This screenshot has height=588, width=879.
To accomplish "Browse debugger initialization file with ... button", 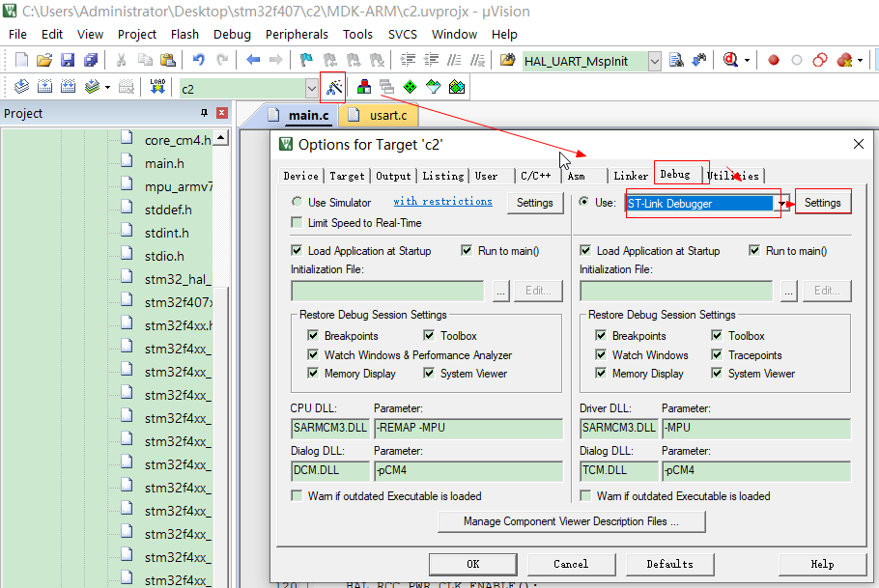I will coord(789,291).
